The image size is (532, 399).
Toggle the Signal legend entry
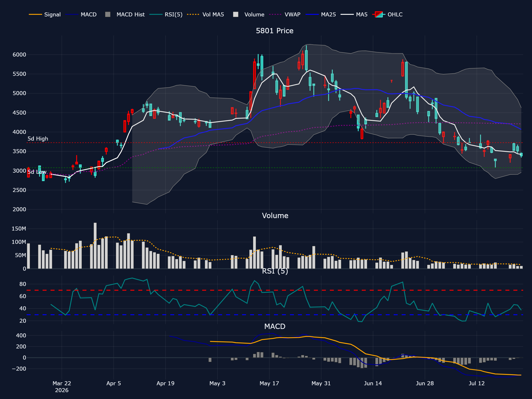pyautogui.click(x=45, y=14)
